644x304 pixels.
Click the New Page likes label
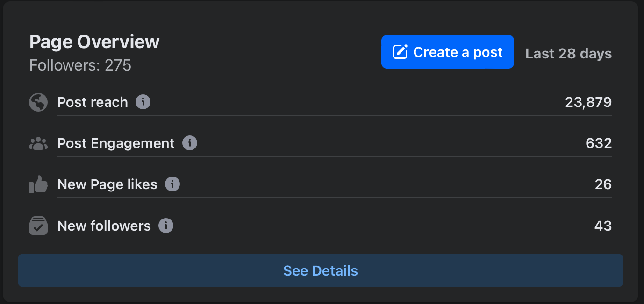(107, 184)
